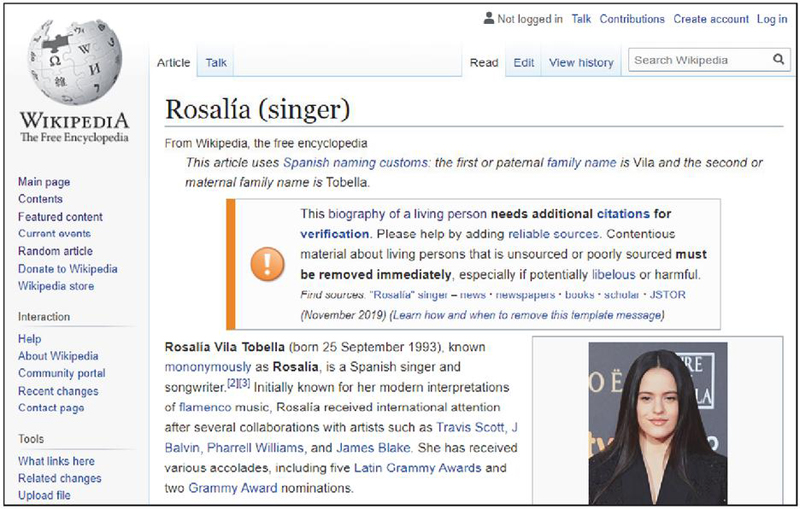
Task: Follow the Grammy Award link
Action: 233,488
